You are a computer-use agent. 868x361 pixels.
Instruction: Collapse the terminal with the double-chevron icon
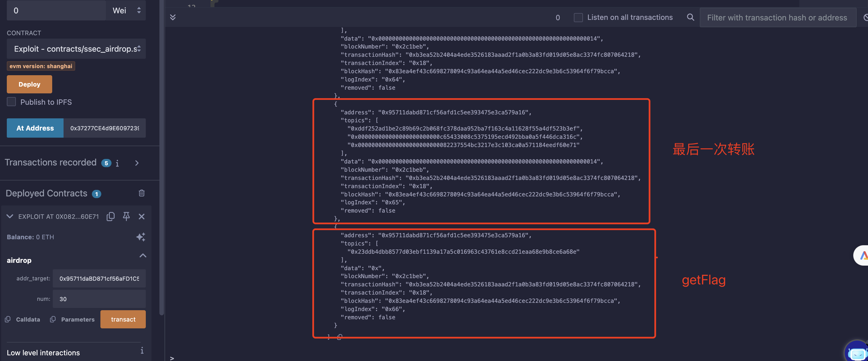click(173, 17)
